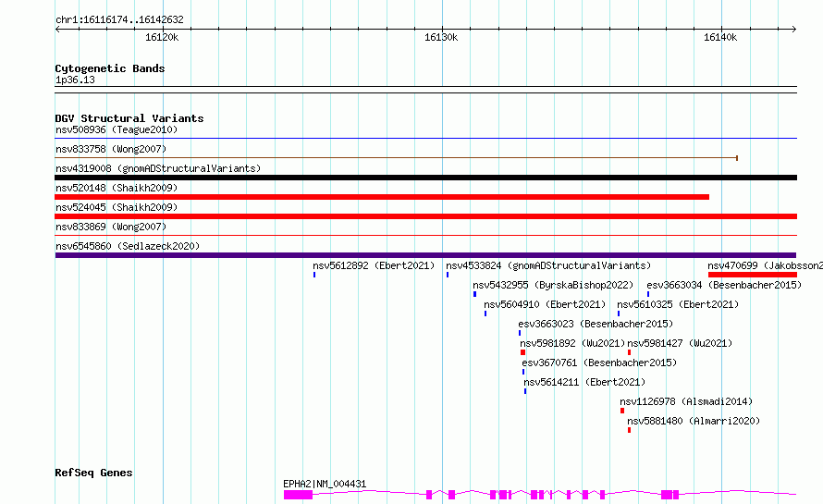Click the DGV Structural Variants track title

tap(129, 118)
